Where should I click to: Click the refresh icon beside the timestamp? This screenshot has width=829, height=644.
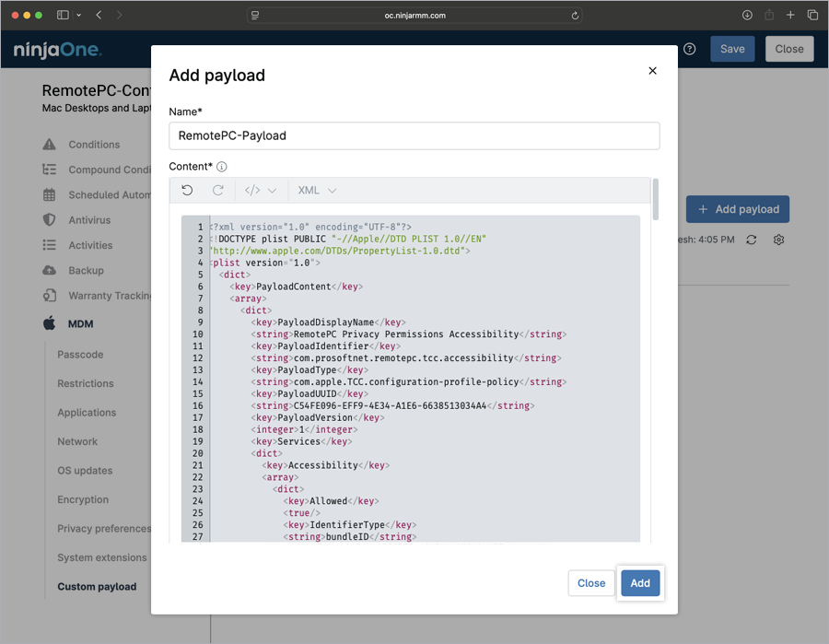click(x=752, y=240)
